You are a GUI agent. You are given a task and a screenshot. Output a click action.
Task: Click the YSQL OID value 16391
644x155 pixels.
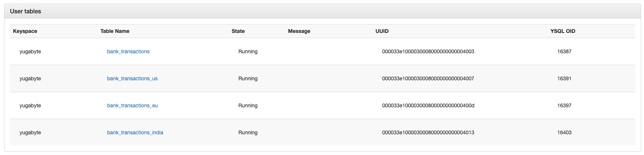(x=564, y=78)
